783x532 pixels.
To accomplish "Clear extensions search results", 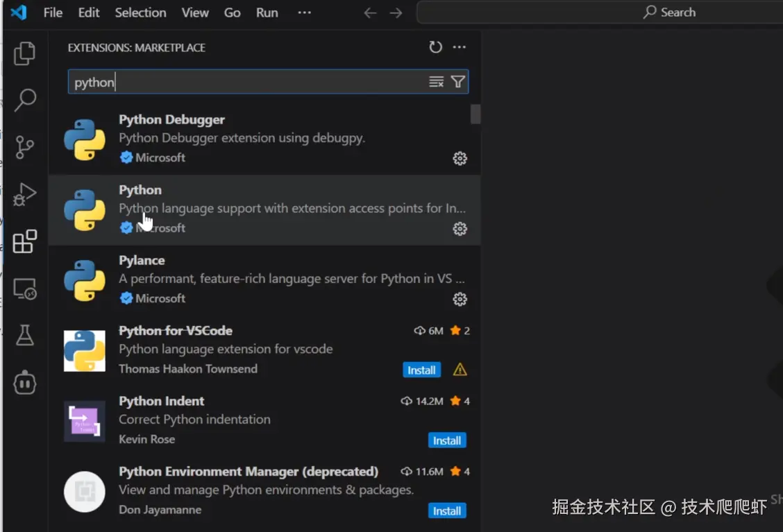I will point(436,82).
